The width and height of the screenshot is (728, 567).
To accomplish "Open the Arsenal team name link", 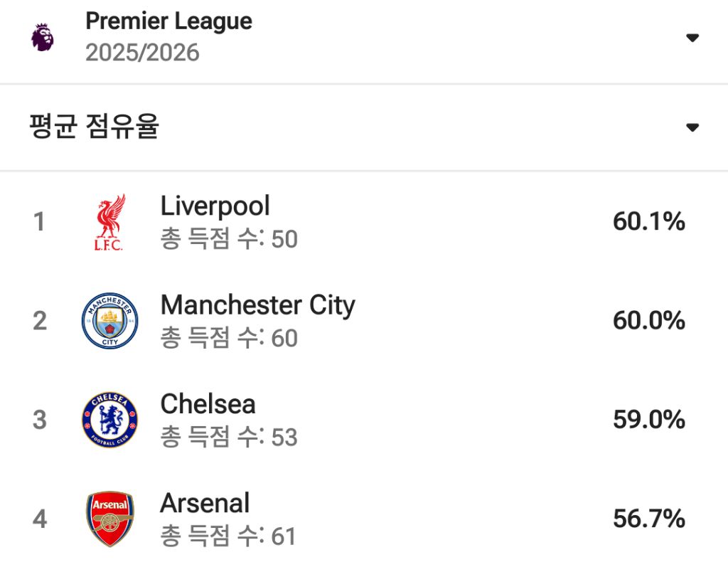I will tap(205, 503).
